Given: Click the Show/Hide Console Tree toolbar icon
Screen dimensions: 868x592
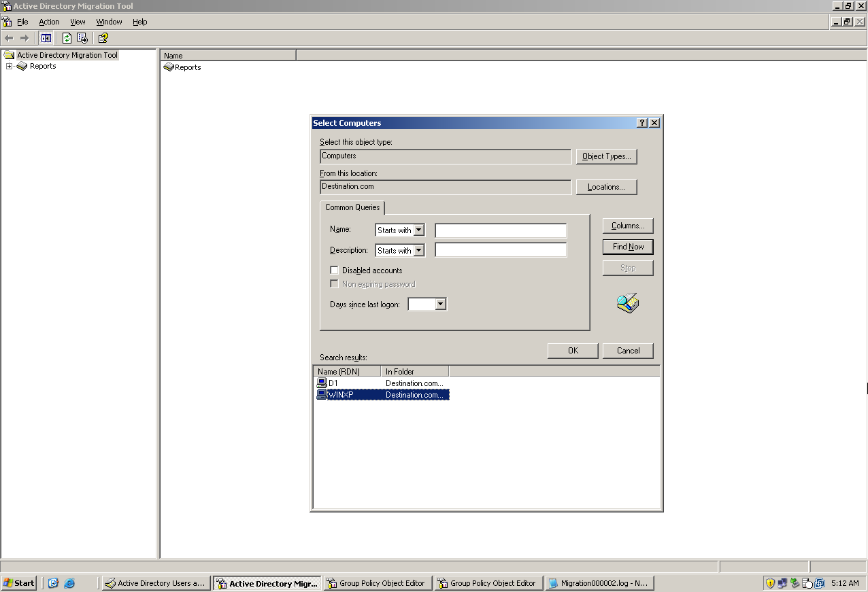Looking at the screenshot, I should pyautogui.click(x=46, y=38).
